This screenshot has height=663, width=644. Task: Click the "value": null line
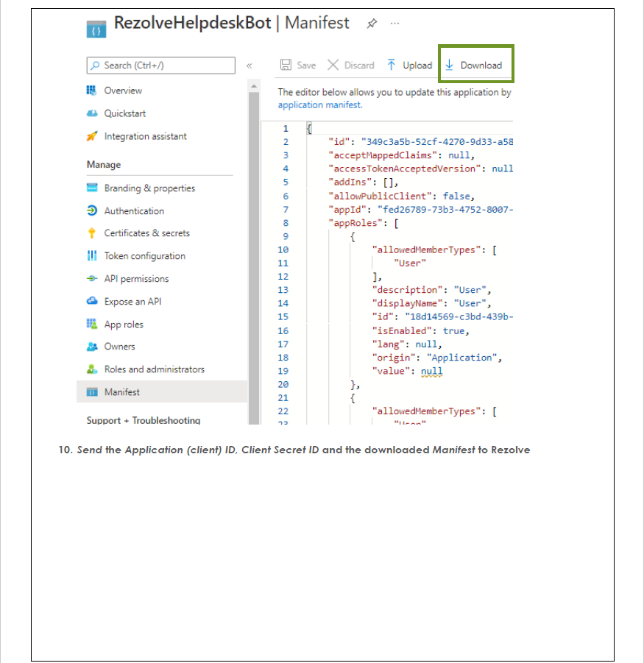(x=407, y=371)
